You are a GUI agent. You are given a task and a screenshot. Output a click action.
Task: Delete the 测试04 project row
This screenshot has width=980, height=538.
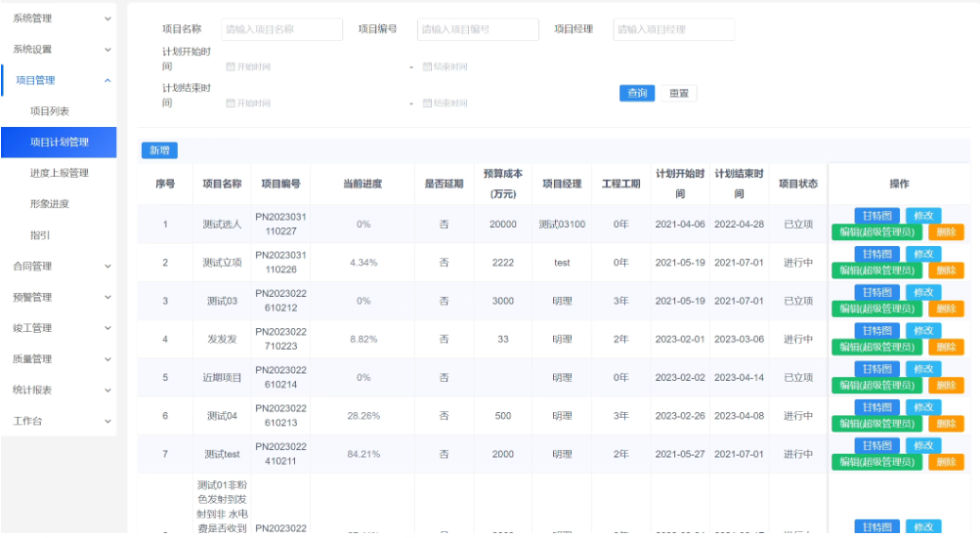(946, 424)
